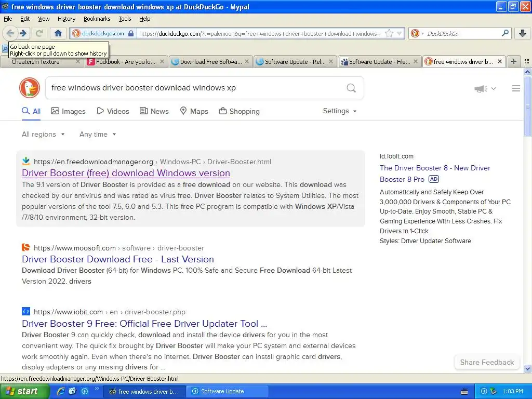The width and height of the screenshot is (532, 399).
Task: Reload the current page
Action: pos(39,33)
